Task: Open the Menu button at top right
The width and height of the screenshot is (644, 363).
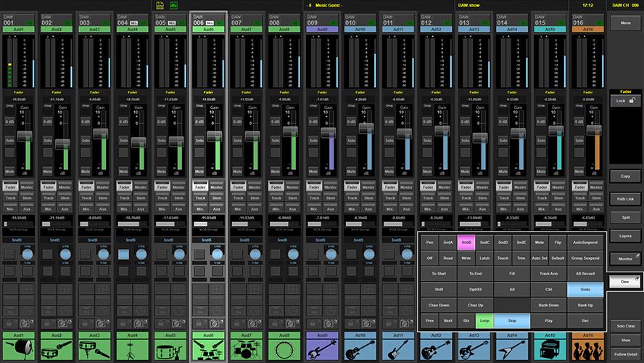Action: (624, 24)
